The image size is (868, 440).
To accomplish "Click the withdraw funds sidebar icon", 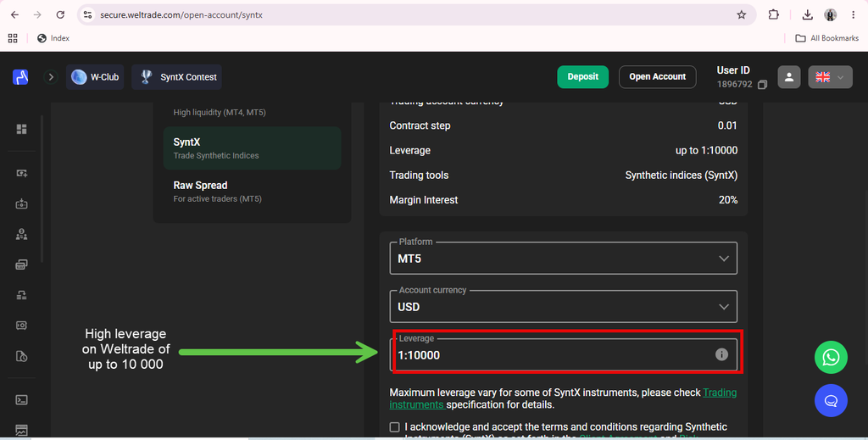I will [x=21, y=203].
